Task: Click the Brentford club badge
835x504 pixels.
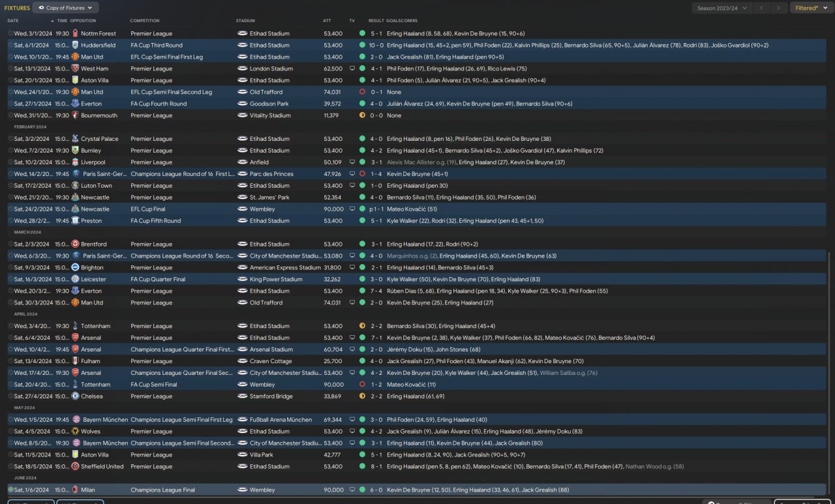Action: (76, 245)
